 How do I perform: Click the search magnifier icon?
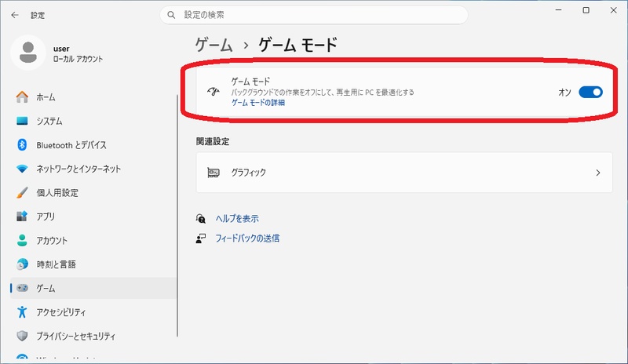[171, 15]
